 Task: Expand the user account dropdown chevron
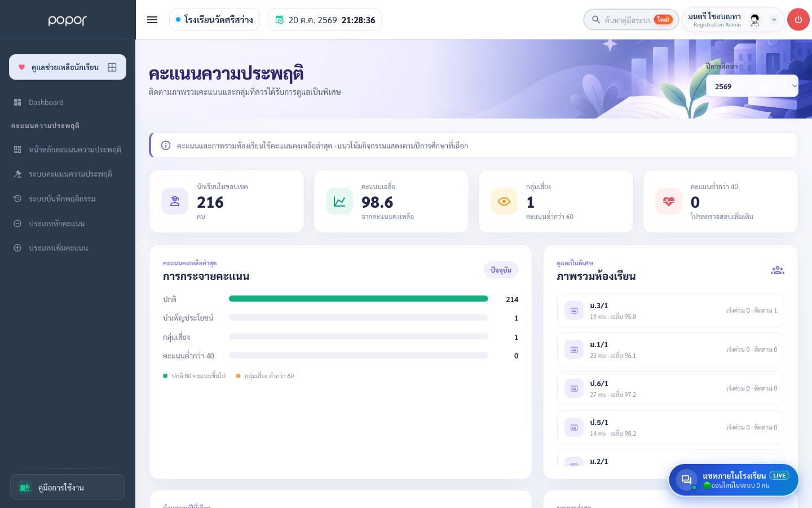click(x=774, y=20)
